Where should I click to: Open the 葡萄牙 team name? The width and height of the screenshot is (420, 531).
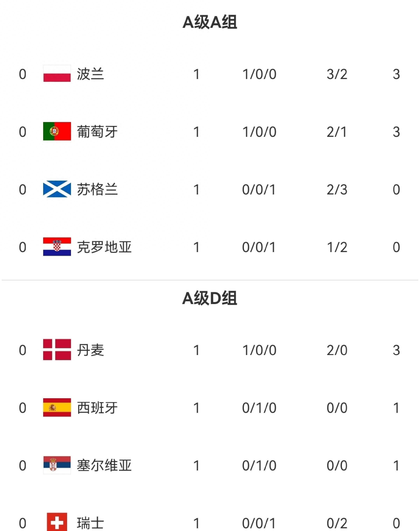coord(97,131)
